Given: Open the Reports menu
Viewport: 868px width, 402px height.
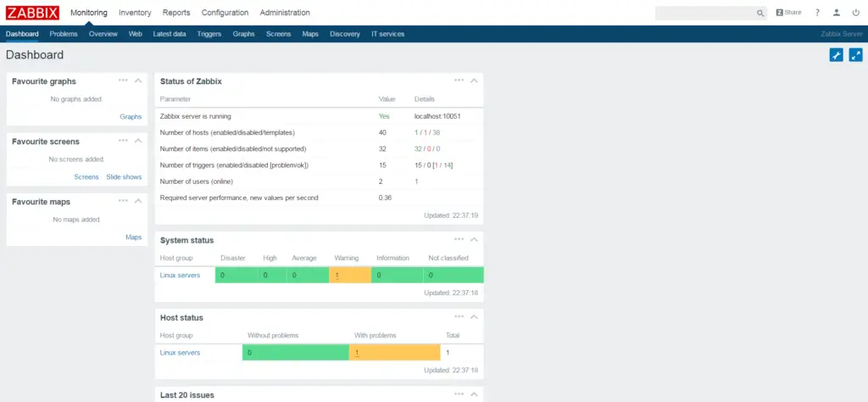Looking at the screenshot, I should 176,13.
